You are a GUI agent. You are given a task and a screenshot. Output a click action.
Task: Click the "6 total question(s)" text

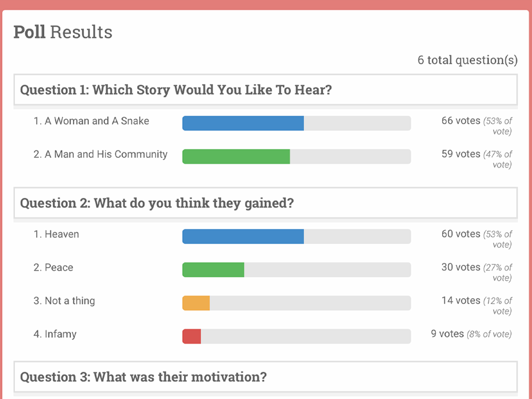(467, 60)
